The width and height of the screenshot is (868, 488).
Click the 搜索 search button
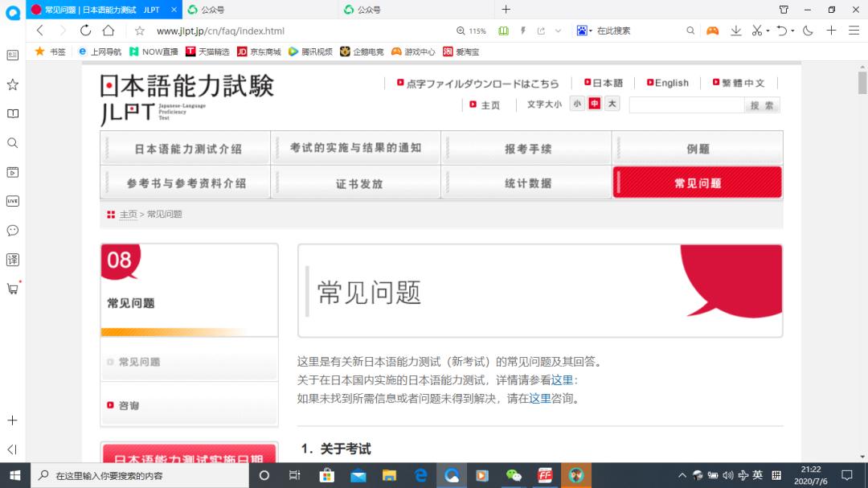coord(761,105)
